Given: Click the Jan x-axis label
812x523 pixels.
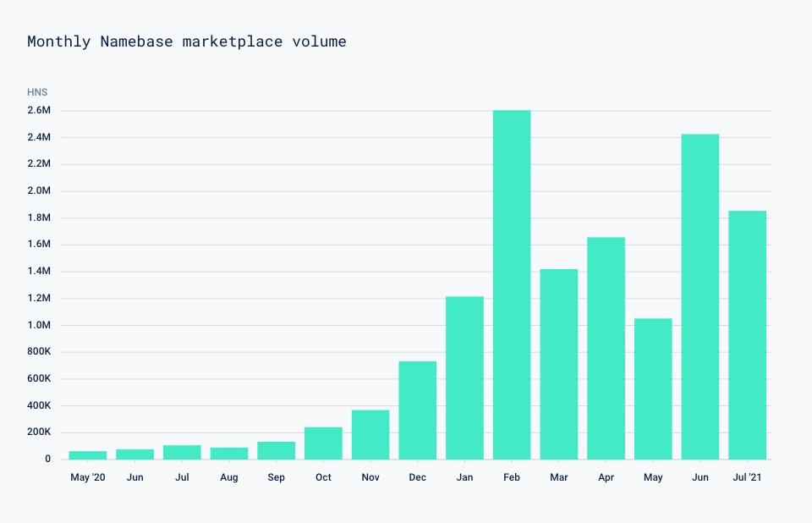Looking at the screenshot, I should (464, 477).
